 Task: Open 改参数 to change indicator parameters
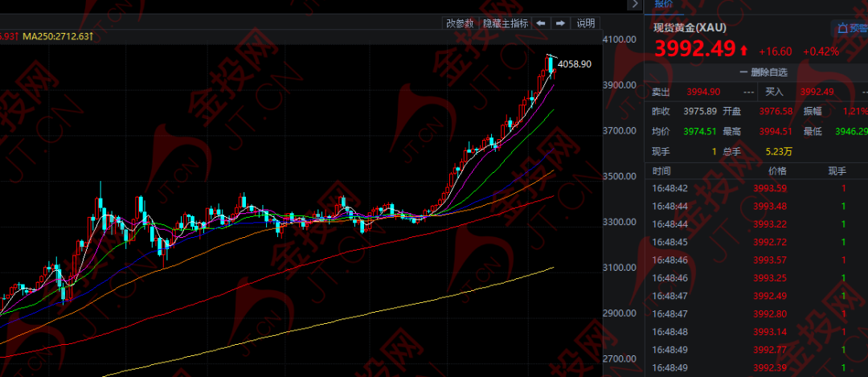tap(461, 23)
